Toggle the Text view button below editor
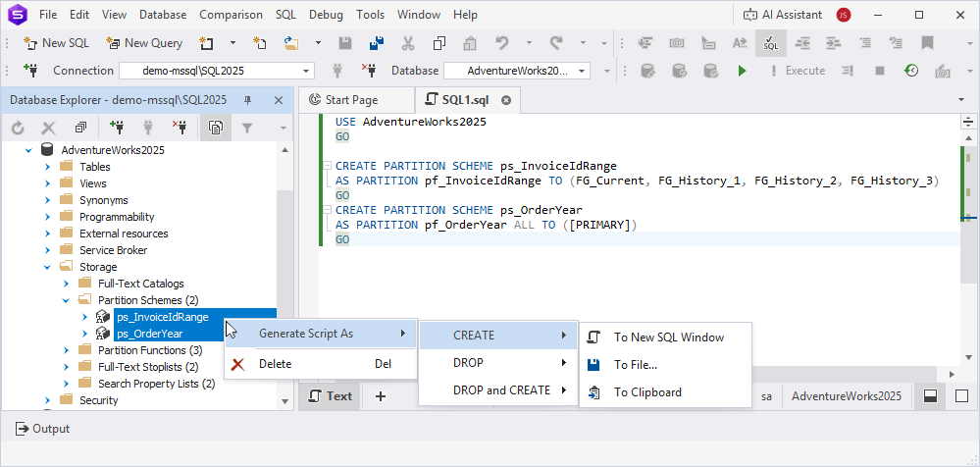 [x=331, y=396]
